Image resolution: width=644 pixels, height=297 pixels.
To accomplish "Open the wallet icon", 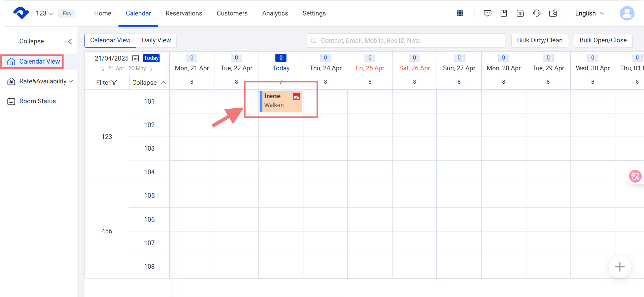I will pos(553,13).
